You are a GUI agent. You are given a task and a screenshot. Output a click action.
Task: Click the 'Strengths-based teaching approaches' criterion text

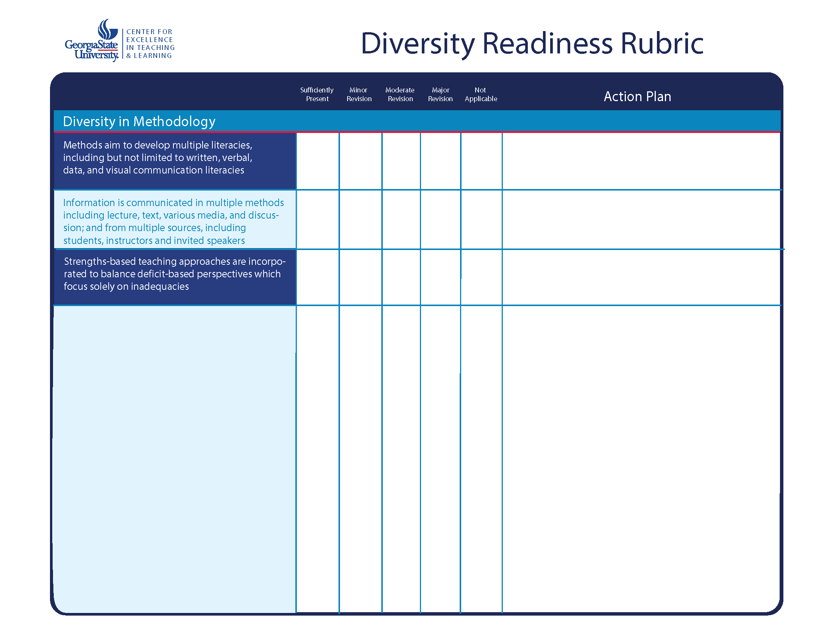coord(174,274)
